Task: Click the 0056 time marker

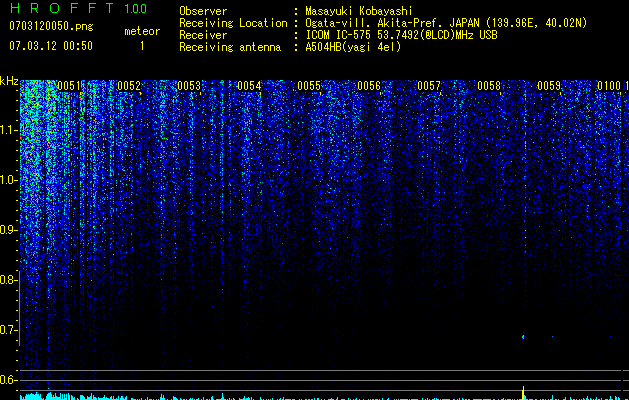Action: point(369,86)
